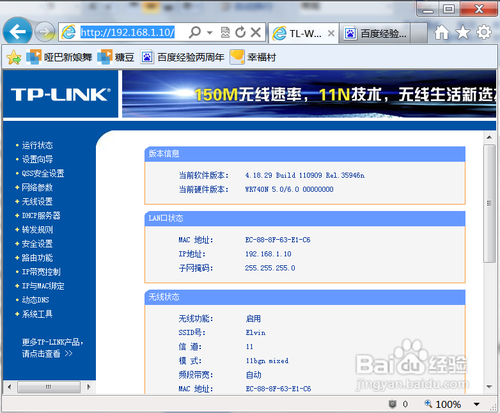
Task: Click the stop loading X icon
Action: point(256,32)
